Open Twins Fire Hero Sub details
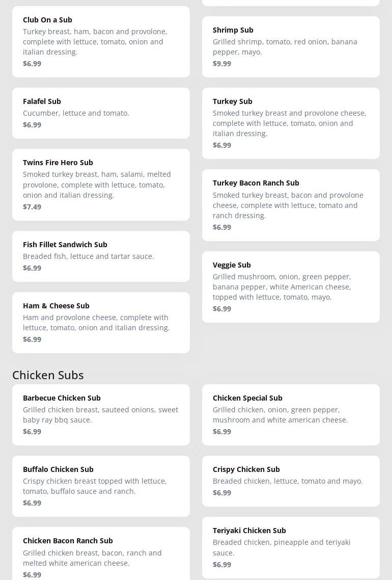 101,184
